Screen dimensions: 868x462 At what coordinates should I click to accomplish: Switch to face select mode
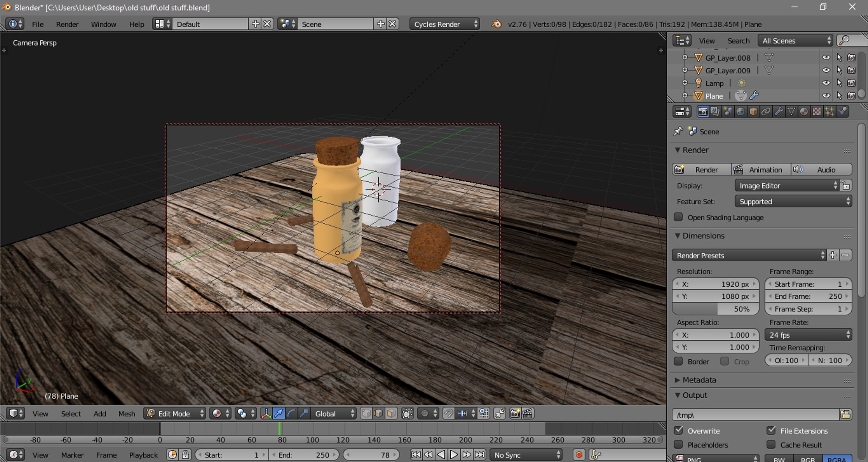click(392, 414)
